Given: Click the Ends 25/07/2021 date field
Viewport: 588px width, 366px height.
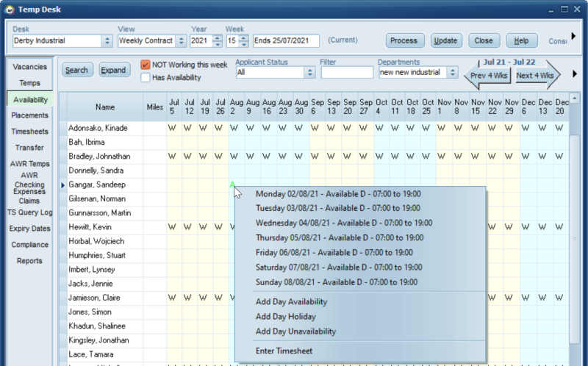Looking at the screenshot, I should pos(286,40).
